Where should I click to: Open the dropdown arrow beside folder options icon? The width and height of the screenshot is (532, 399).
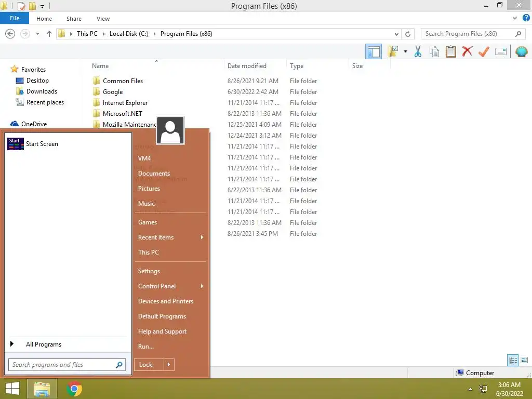click(405, 51)
